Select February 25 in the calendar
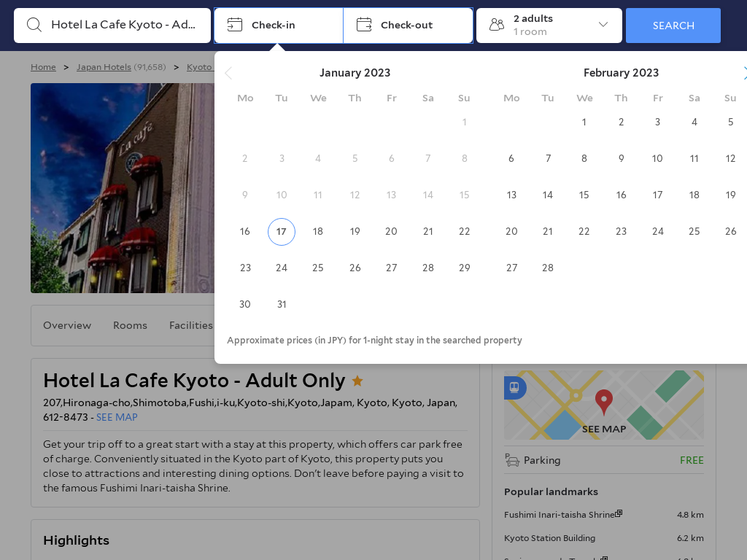The width and height of the screenshot is (747, 560). tap(694, 231)
